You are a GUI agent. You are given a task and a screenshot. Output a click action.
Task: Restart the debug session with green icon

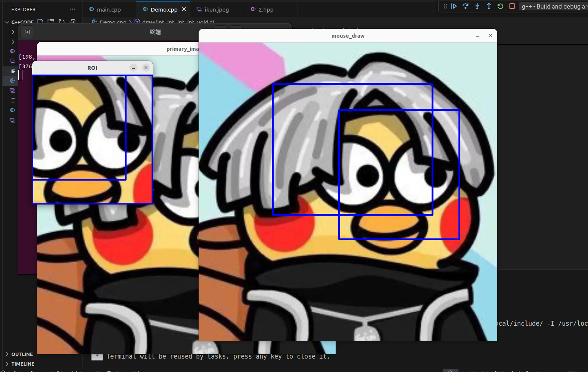pos(500,6)
